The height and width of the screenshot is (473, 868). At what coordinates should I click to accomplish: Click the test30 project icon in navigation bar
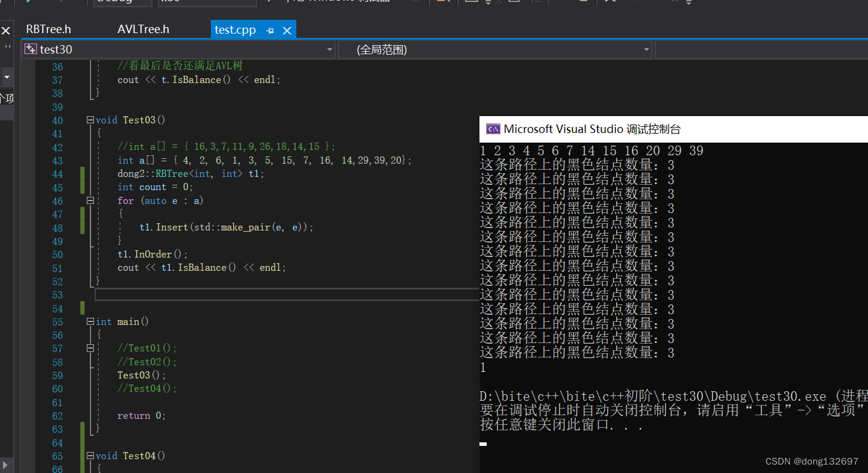(x=30, y=49)
